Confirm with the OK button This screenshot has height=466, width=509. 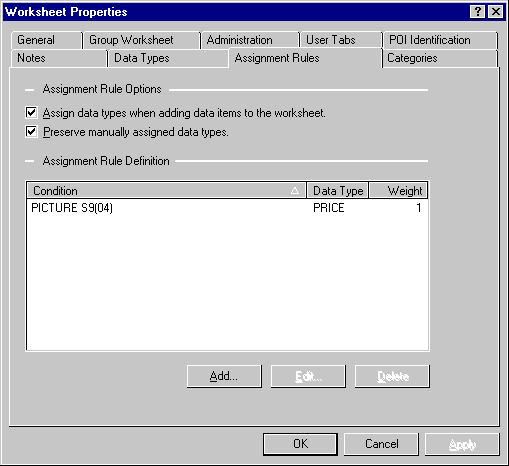[300, 444]
